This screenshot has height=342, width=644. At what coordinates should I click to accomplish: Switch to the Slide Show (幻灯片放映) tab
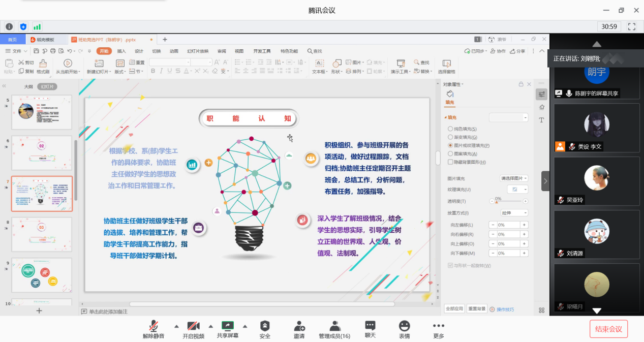(x=198, y=51)
